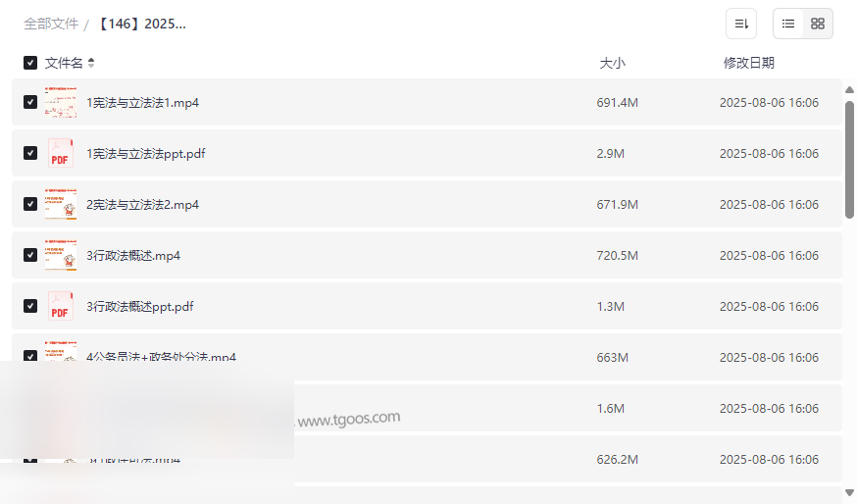Open the file 2宪法与立法法2.mp4

(143, 205)
